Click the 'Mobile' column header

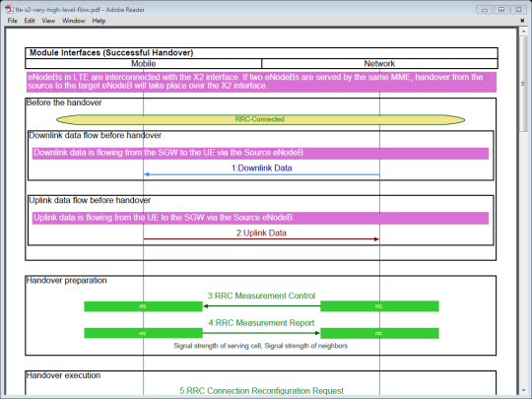tap(144, 64)
